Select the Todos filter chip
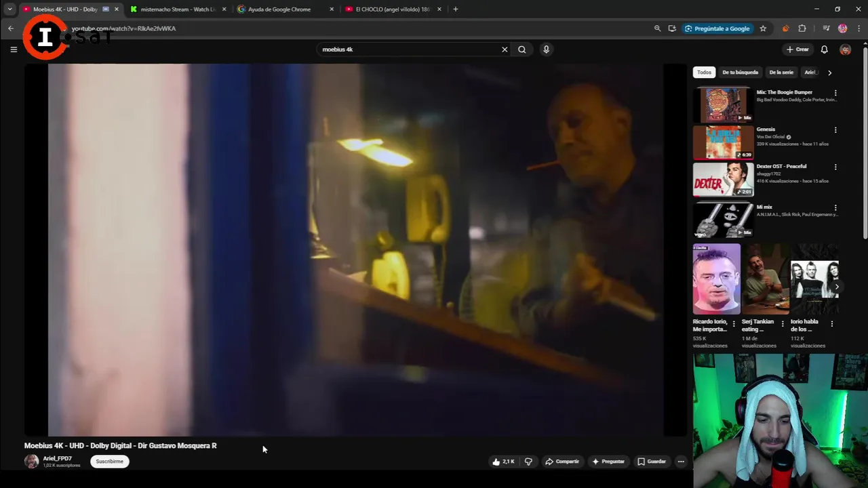The width and height of the screenshot is (868, 488). [x=705, y=73]
